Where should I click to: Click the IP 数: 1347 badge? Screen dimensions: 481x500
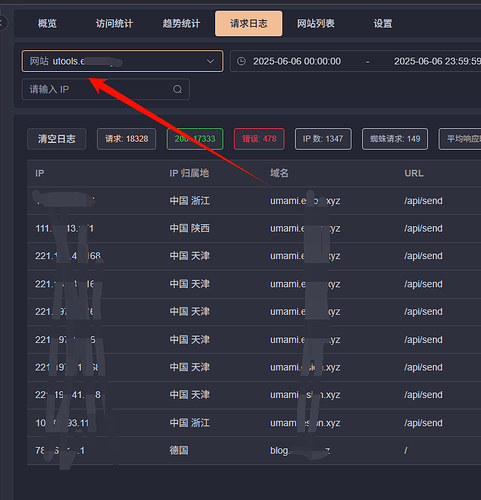[323, 139]
